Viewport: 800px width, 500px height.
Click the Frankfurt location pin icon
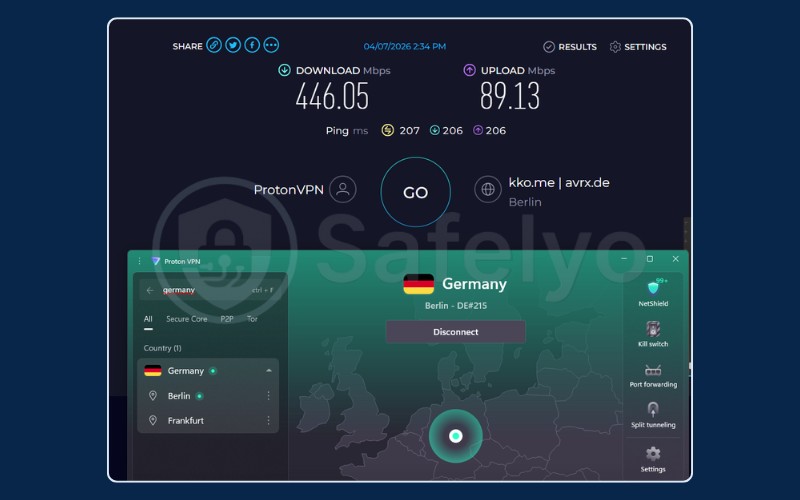click(x=153, y=420)
